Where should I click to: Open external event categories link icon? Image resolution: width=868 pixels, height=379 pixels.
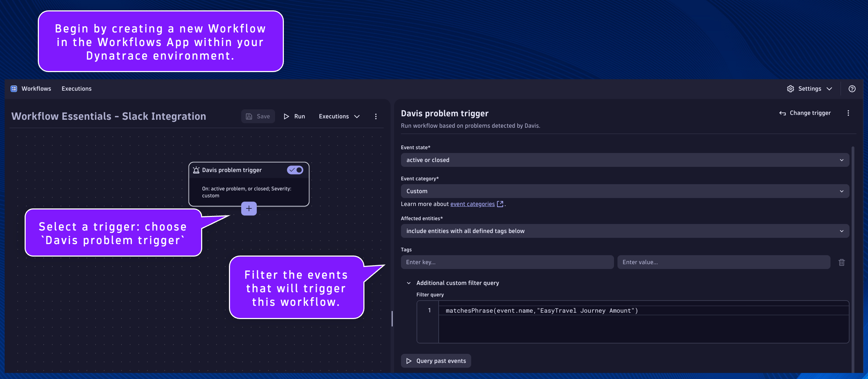tap(500, 204)
